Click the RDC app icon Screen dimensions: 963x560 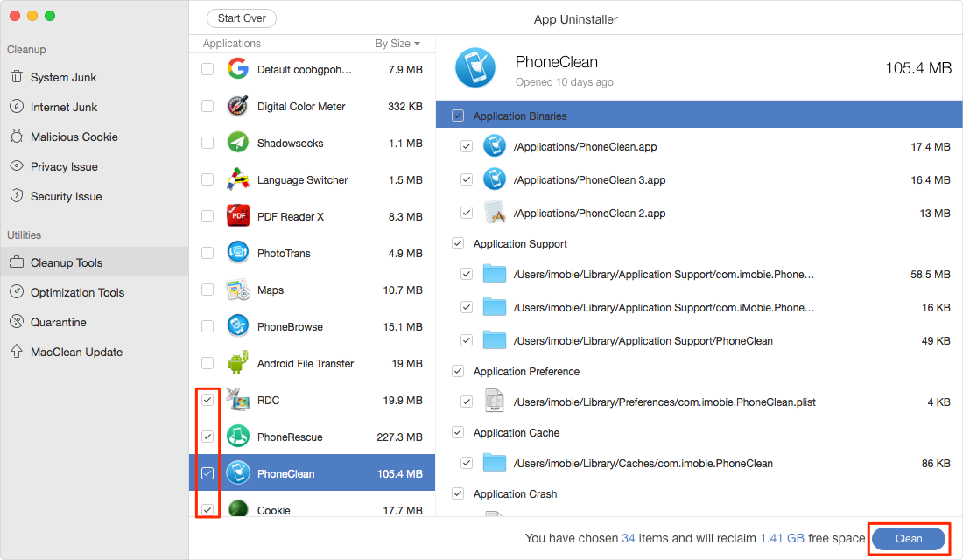coord(237,400)
